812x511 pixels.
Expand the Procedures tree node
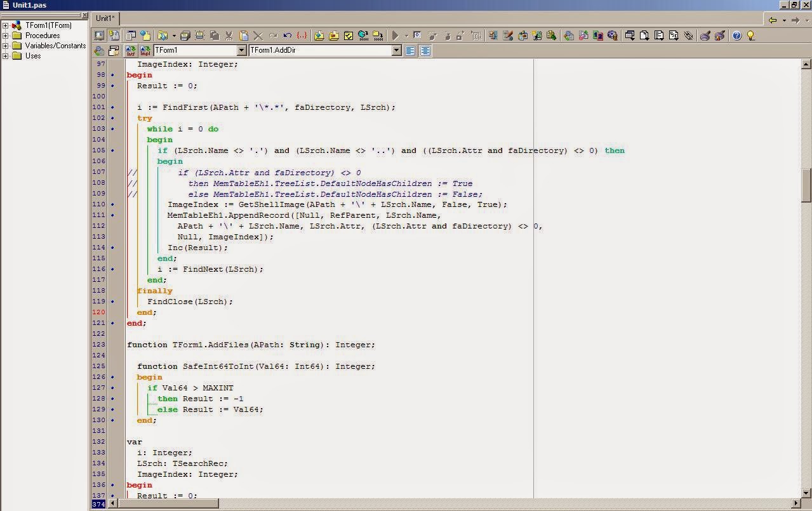(x=6, y=36)
